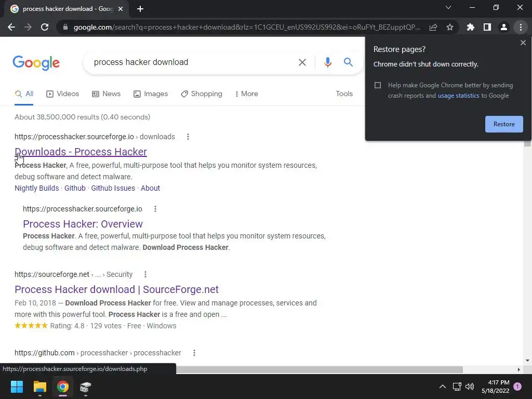
Task: Open the tab search chevron
Action: click(x=448, y=7)
